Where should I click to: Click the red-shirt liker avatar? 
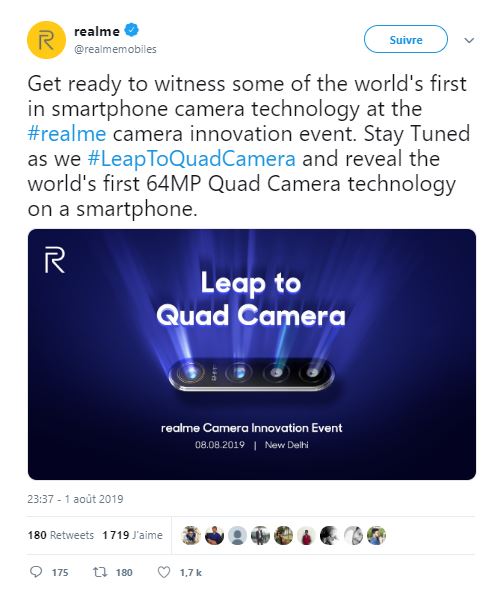click(307, 536)
